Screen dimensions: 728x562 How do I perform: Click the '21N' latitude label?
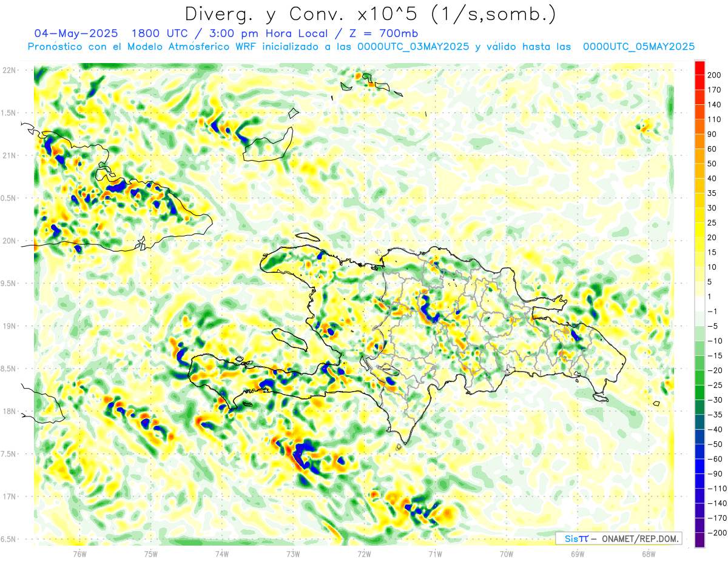click(8, 155)
